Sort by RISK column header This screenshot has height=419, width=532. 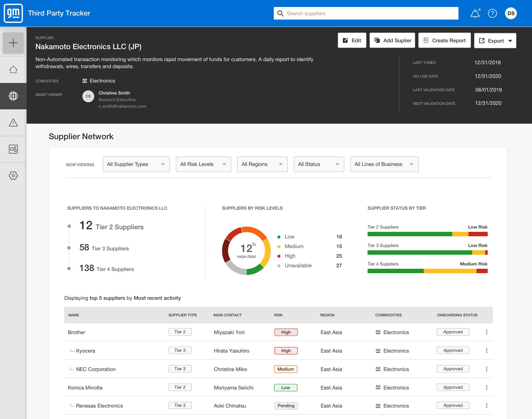click(278, 315)
